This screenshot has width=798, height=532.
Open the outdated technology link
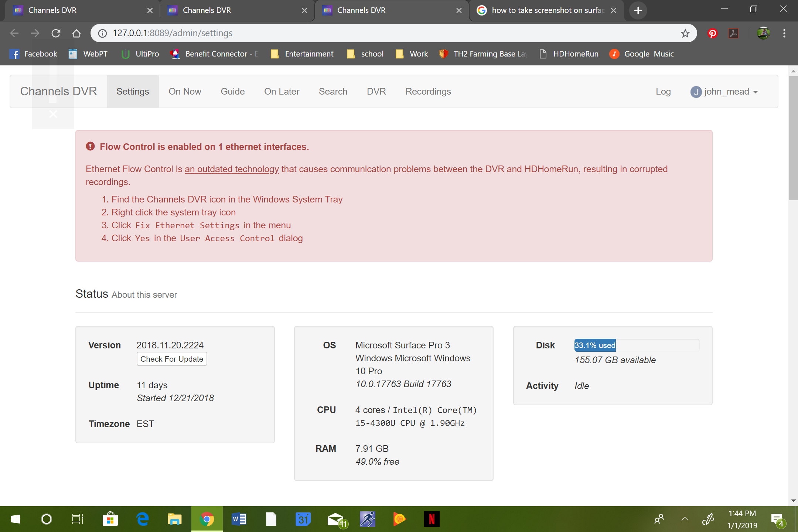pos(232,169)
